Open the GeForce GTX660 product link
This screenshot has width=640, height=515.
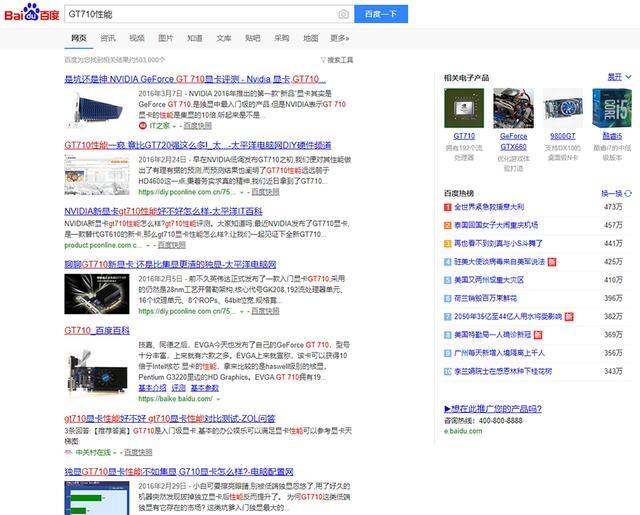(513, 142)
